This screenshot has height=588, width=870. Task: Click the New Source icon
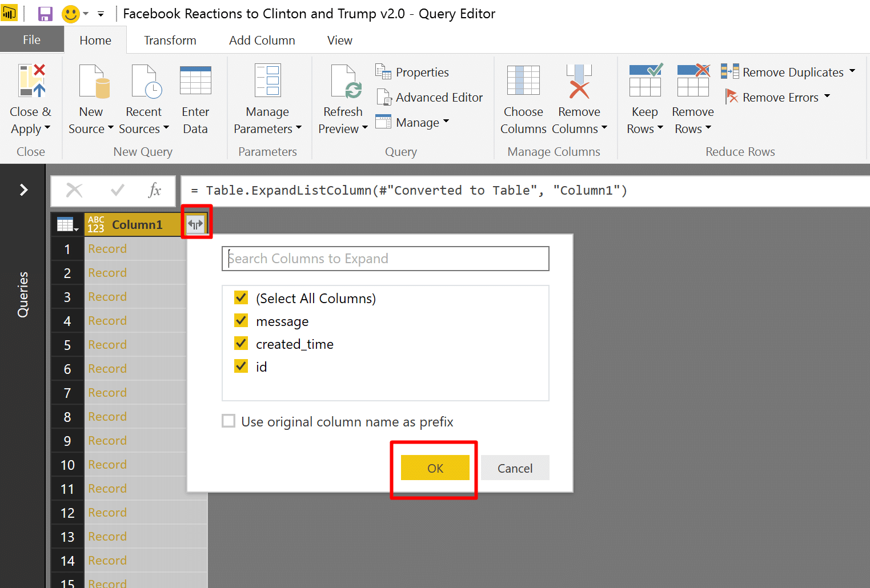(94, 82)
